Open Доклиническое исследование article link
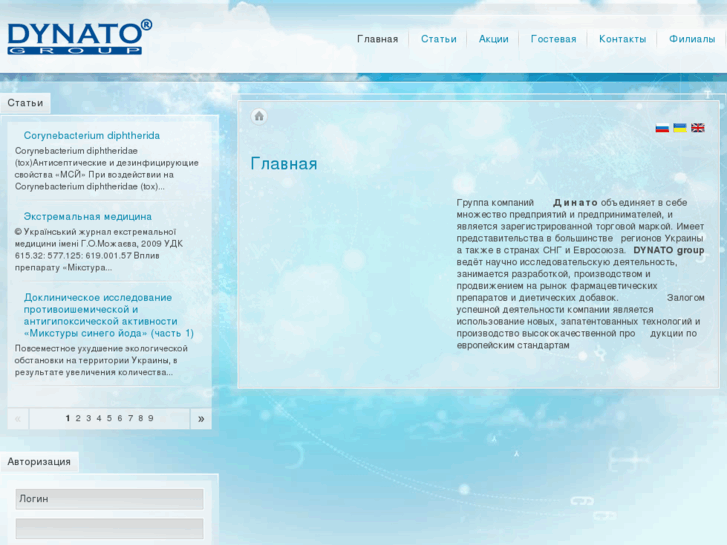The width and height of the screenshot is (727, 545). coord(108,315)
